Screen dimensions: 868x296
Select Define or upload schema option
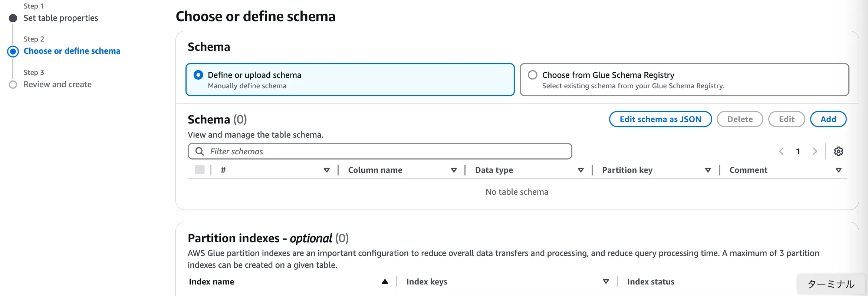(198, 75)
